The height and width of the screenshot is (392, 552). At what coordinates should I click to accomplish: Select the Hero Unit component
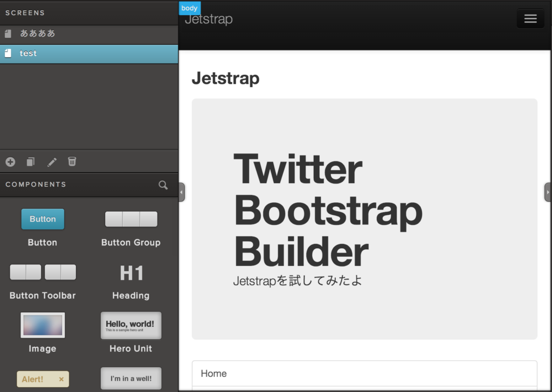click(130, 325)
